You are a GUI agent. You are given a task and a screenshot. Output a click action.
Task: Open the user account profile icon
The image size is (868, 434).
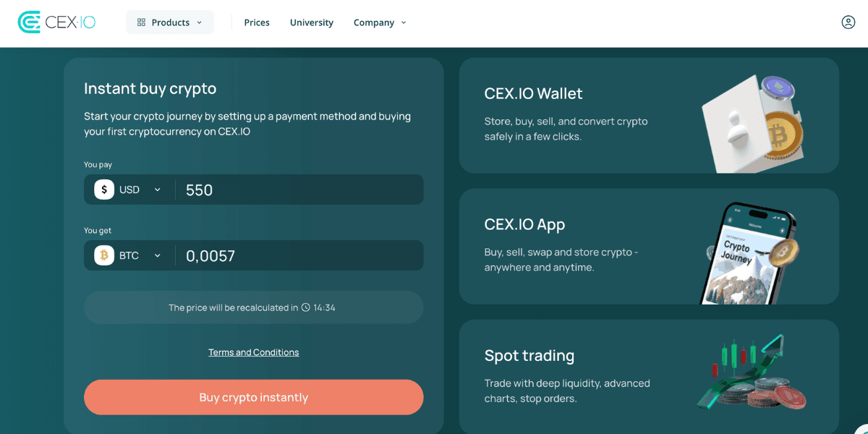click(848, 22)
